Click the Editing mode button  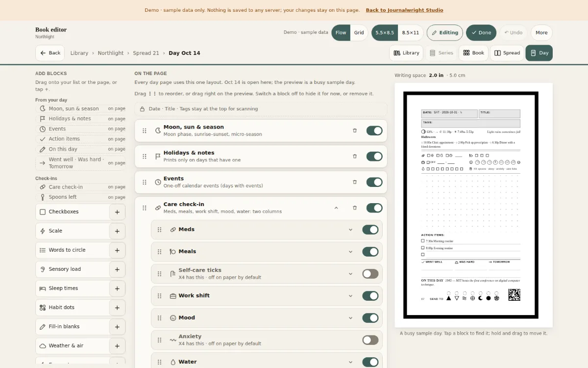[x=445, y=33]
